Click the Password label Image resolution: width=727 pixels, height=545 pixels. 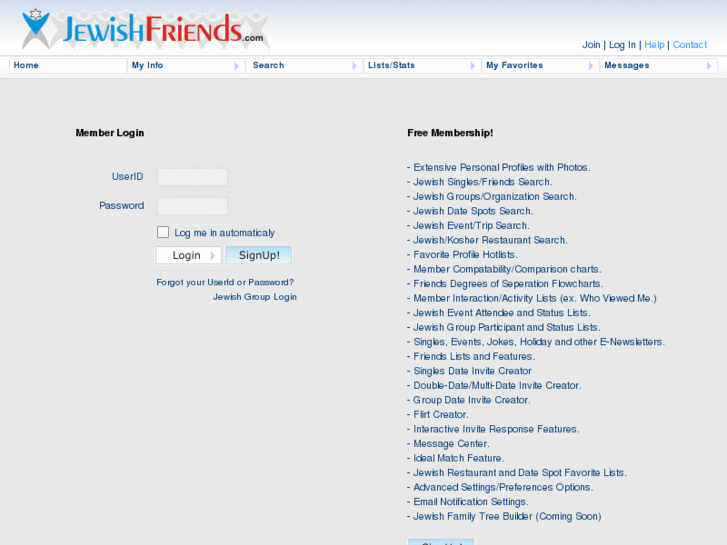(x=121, y=205)
